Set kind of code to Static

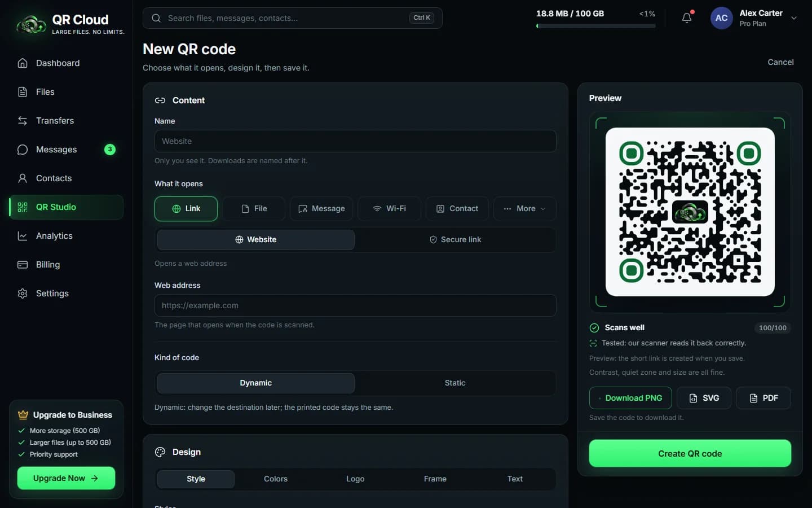pyautogui.click(x=455, y=383)
